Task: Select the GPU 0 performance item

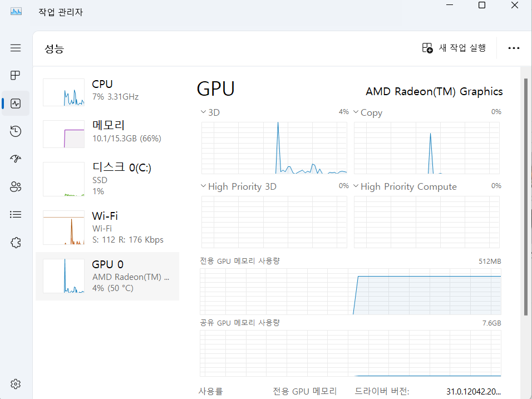Action: [107, 276]
